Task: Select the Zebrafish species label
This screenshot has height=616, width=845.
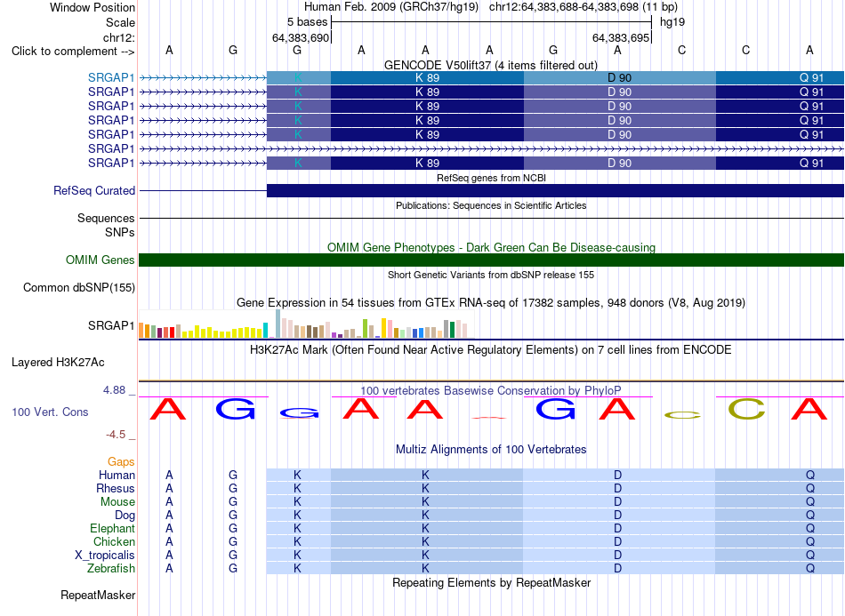Action: pyautogui.click(x=111, y=568)
